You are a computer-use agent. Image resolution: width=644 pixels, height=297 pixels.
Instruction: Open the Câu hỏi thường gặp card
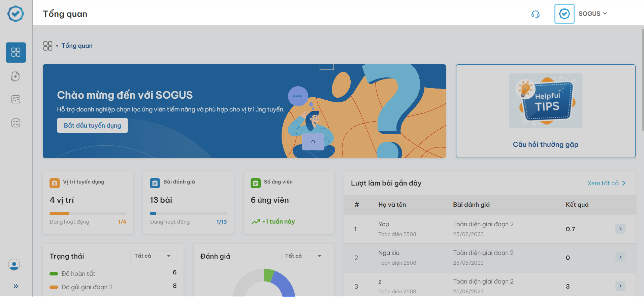tap(545, 111)
